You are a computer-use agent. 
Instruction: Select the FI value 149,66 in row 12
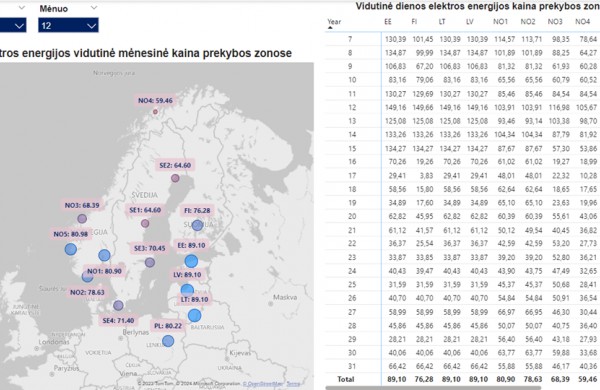[423, 108]
